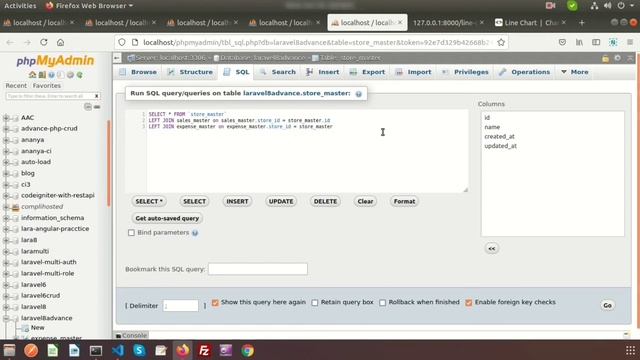This screenshot has height=360, width=640.
Task: Open the More dropdown tab
Action: (575, 72)
